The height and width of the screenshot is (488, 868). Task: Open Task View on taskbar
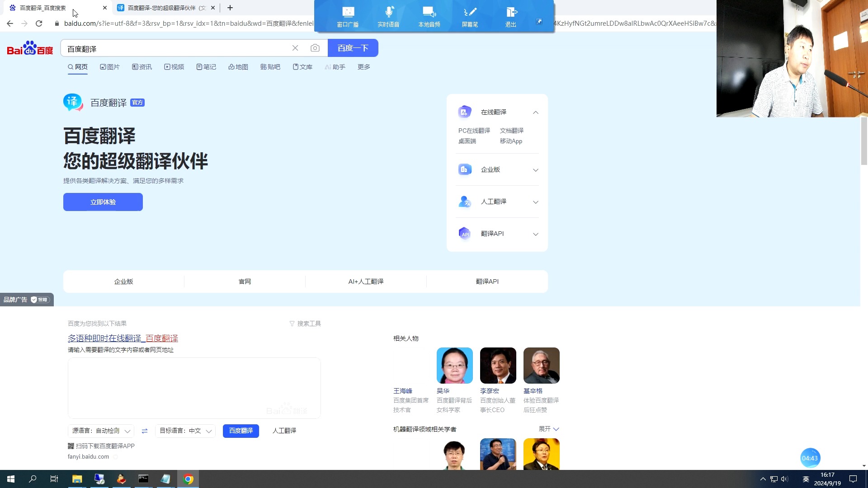tap(54, 479)
